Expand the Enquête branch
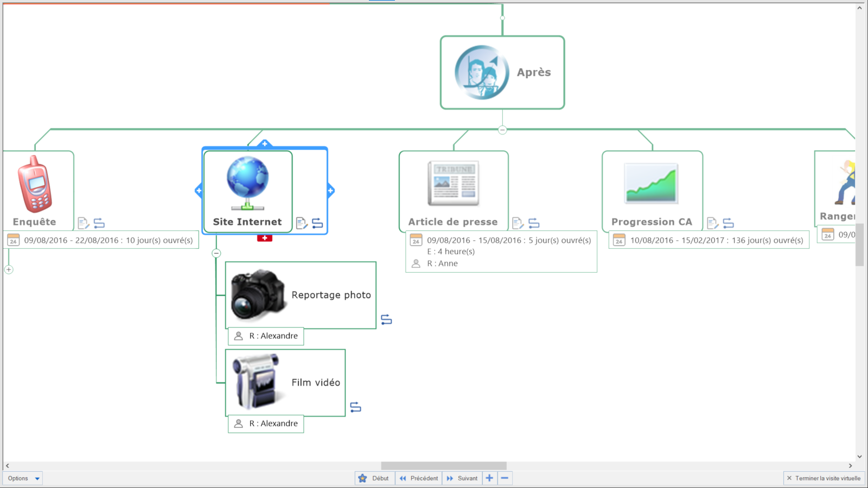This screenshot has width=868, height=488. pos(9,269)
